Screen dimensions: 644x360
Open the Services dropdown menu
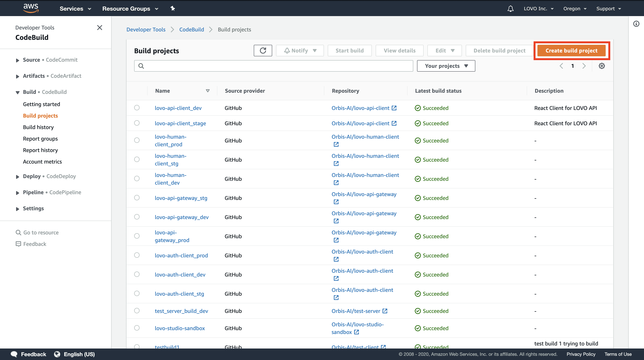75,9
